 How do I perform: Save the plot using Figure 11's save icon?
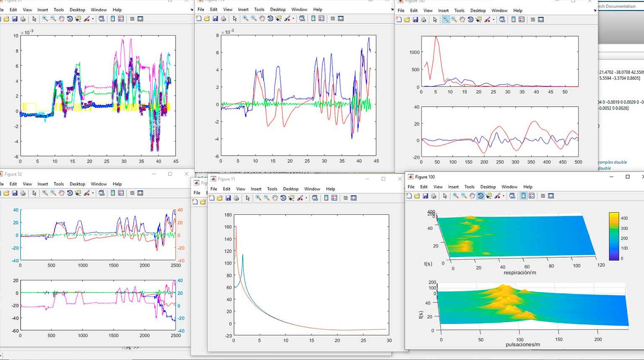pyautogui.click(x=228, y=198)
